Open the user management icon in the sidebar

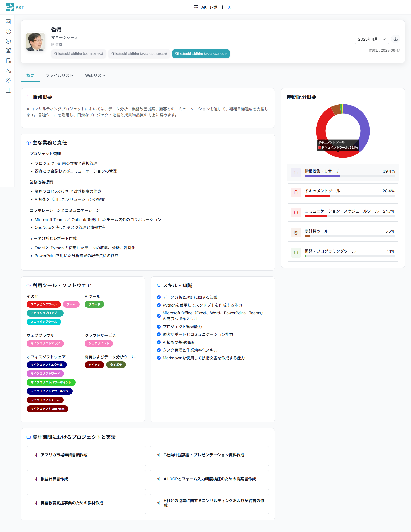click(8, 71)
